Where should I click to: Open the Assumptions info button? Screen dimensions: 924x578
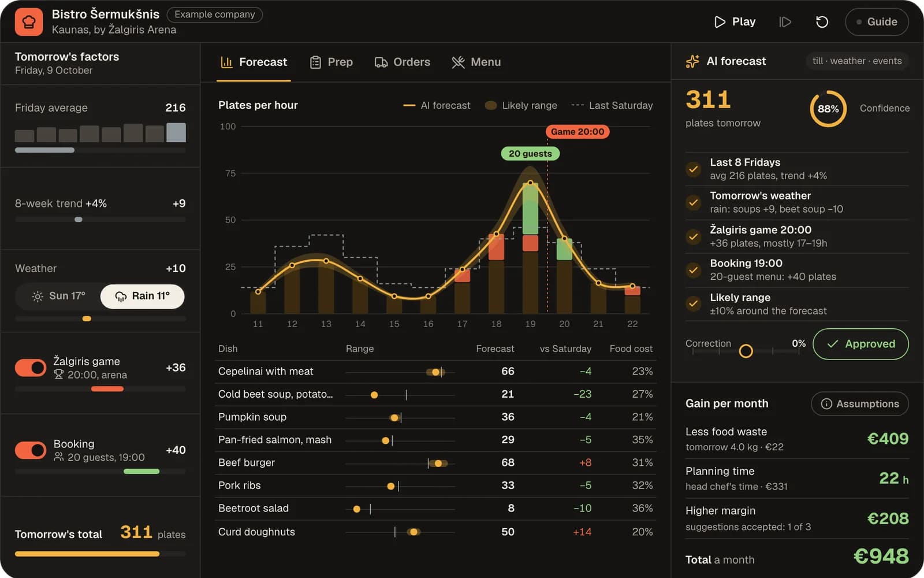pyautogui.click(x=860, y=403)
